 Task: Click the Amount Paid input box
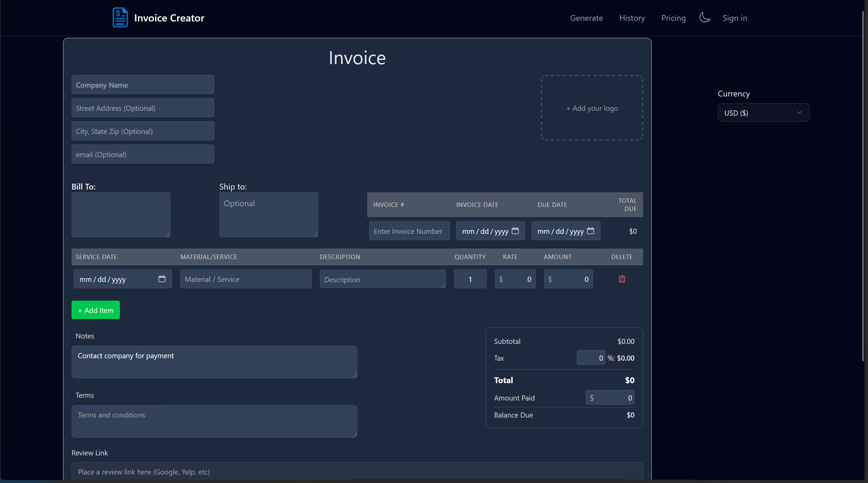tap(609, 397)
